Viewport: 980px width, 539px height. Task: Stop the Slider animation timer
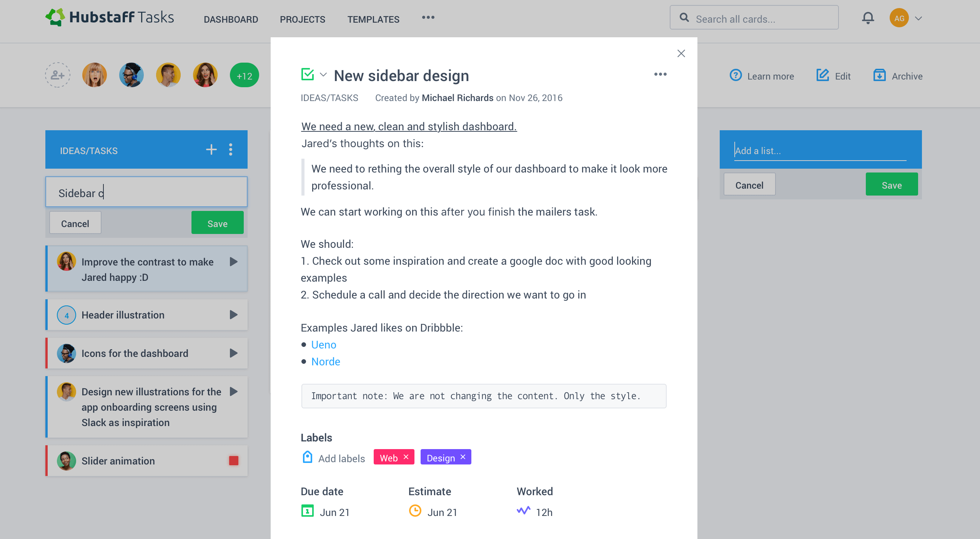click(233, 461)
